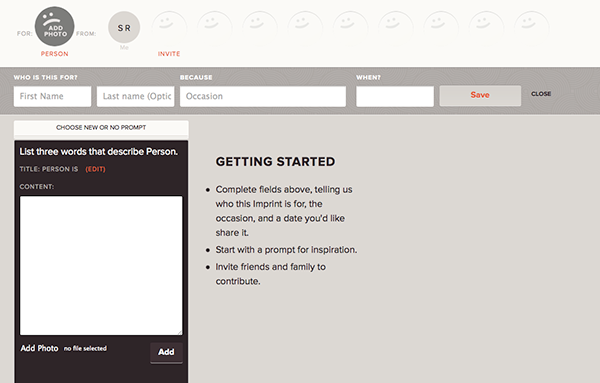This screenshot has height=383, width=600.
Task: Choose a file with Add Photo
Action: [x=39, y=348]
